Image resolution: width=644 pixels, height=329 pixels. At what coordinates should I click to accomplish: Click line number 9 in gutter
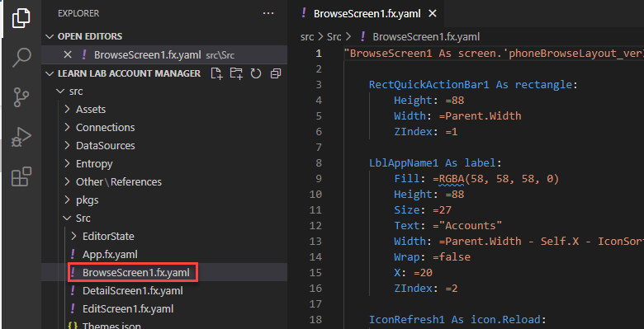[x=319, y=178]
